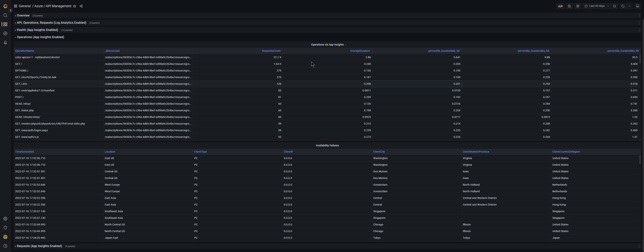Cycle the TV view mode icon
Image resolution: width=644 pixels, height=252 pixels.
click(637, 6)
